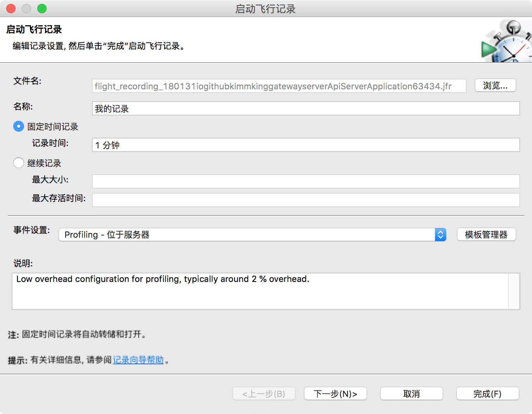Click the 下一步(N)> button

tap(335, 394)
